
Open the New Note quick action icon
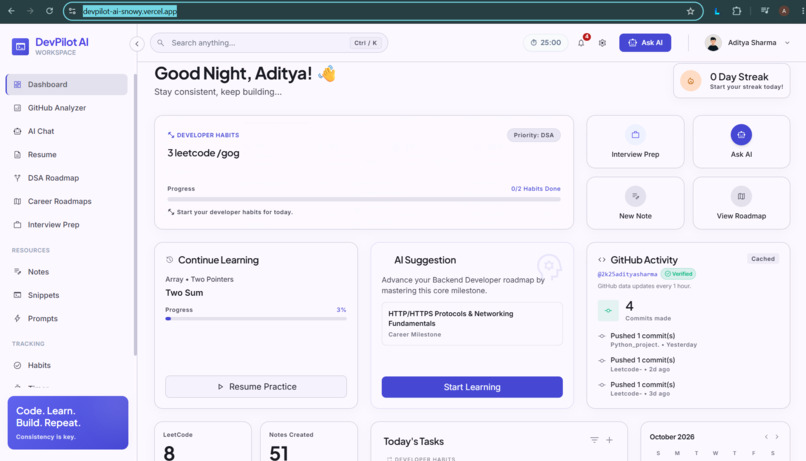[635, 196]
